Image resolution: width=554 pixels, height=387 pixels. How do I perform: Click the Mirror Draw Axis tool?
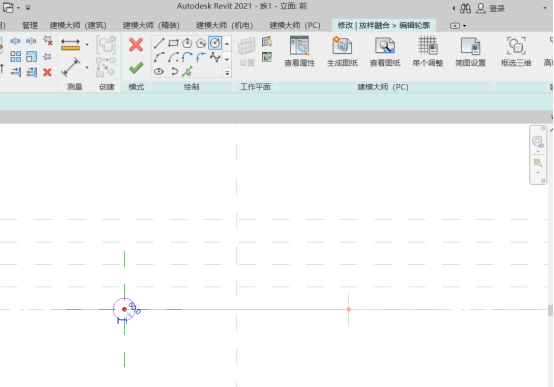coord(31,41)
